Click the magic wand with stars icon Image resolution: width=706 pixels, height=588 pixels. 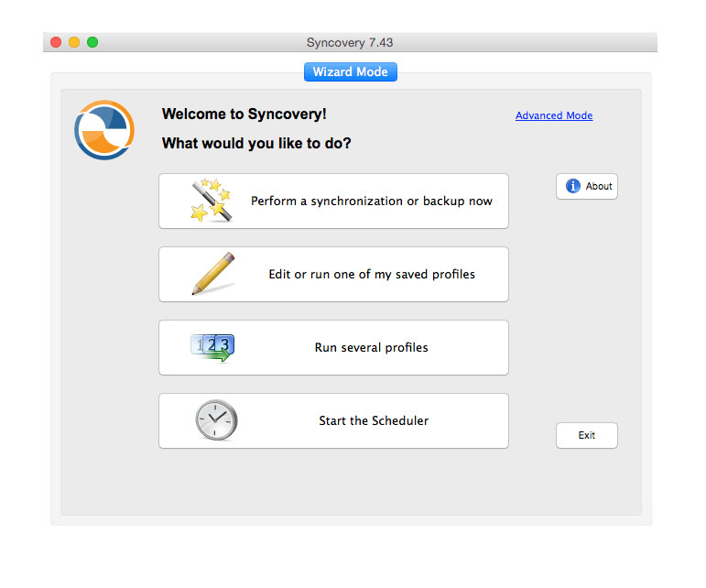212,201
